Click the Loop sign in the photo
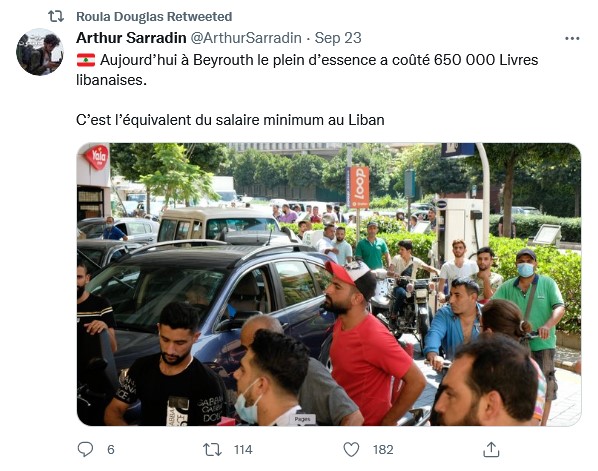The height and width of the screenshot is (471, 598). click(x=359, y=187)
